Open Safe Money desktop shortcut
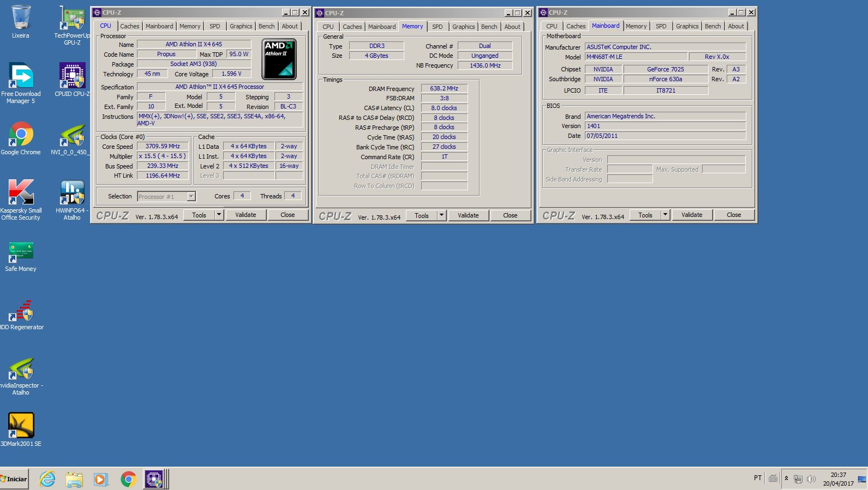 (x=21, y=256)
